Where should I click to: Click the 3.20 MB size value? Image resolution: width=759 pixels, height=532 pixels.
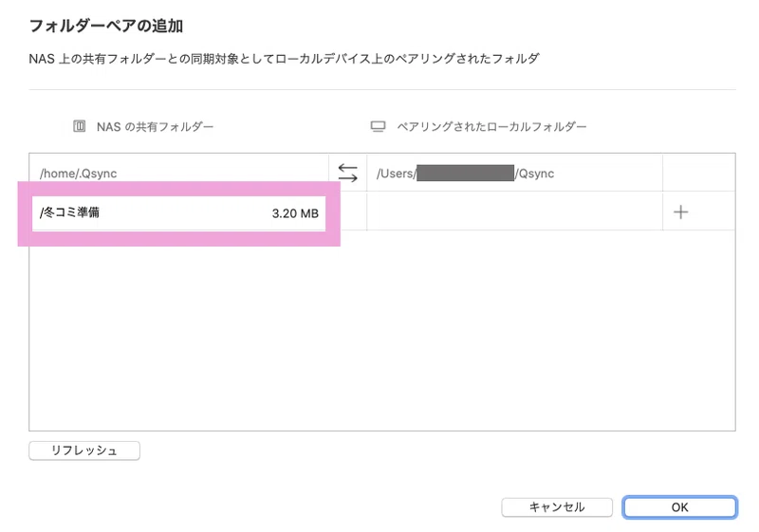tap(295, 213)
